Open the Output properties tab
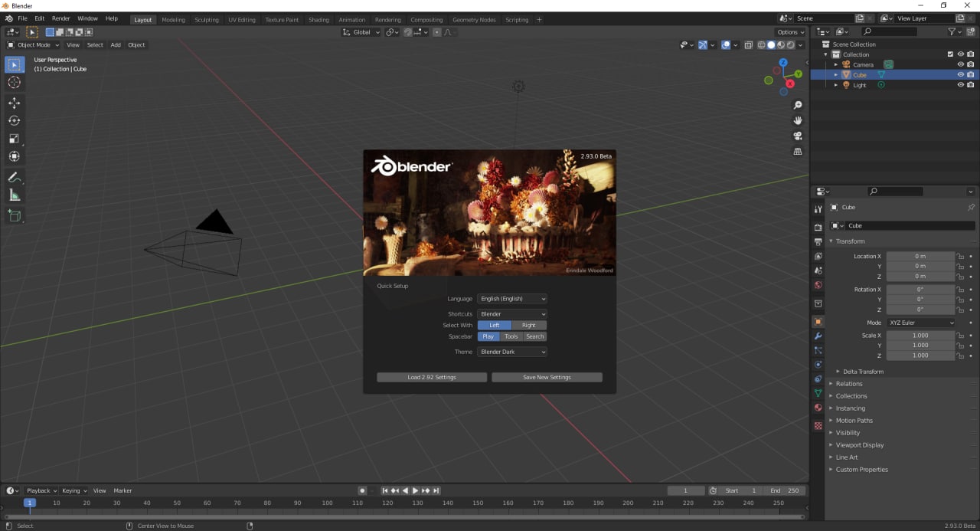Screen dimensions: 980x531 (818, 242)
